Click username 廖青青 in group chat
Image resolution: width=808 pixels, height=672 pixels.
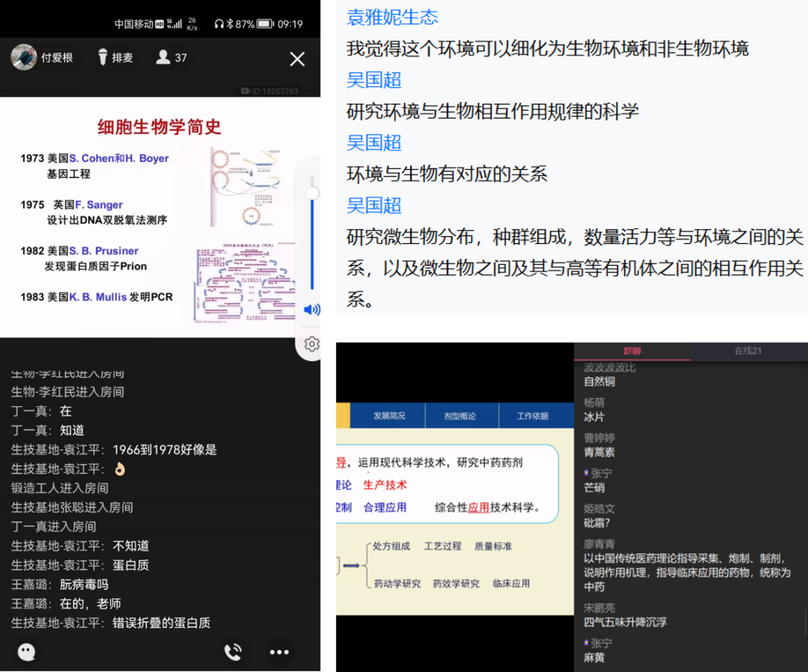[599, 544]
